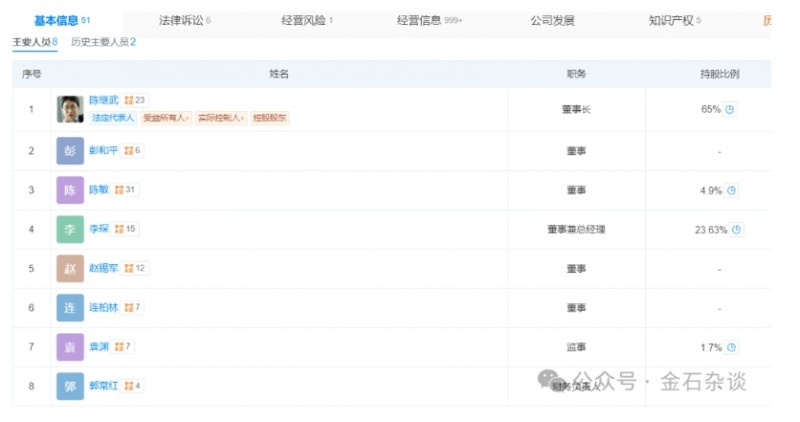Screen dimensions: 800x422
Task: Open 彭和平's profile link
Action: tap(104, 151)
